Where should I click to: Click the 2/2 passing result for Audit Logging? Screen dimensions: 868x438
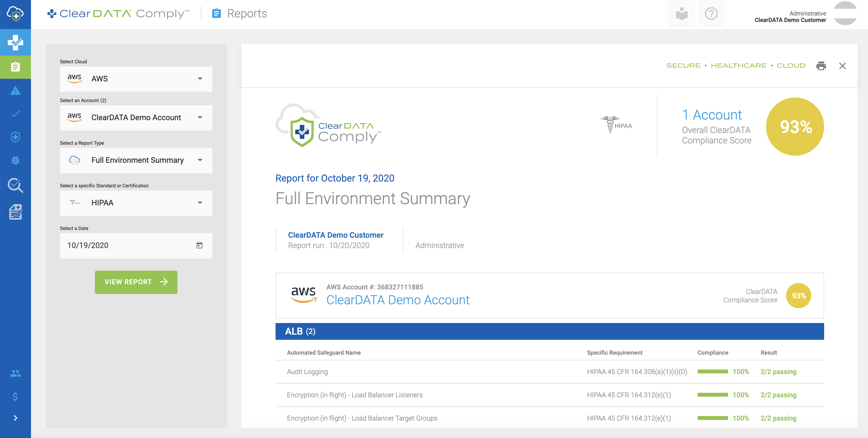pyautogui.click(x=778, y=371)
